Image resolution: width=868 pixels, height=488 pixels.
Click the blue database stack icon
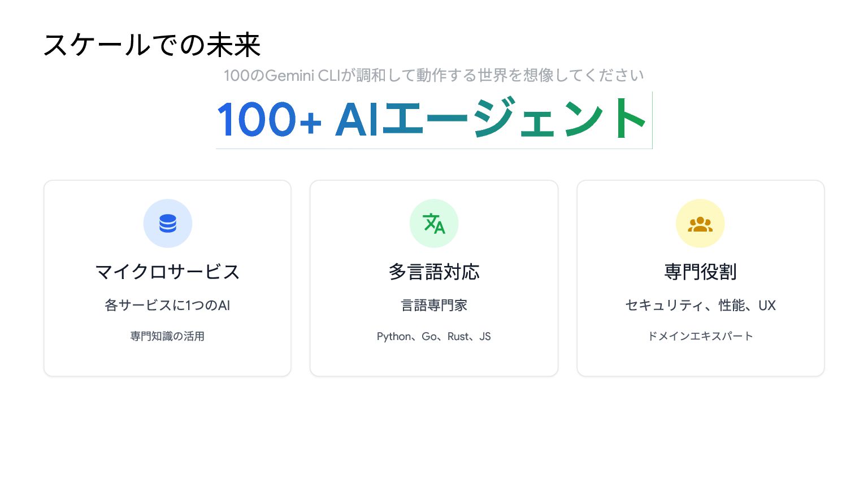click(168, 224)
